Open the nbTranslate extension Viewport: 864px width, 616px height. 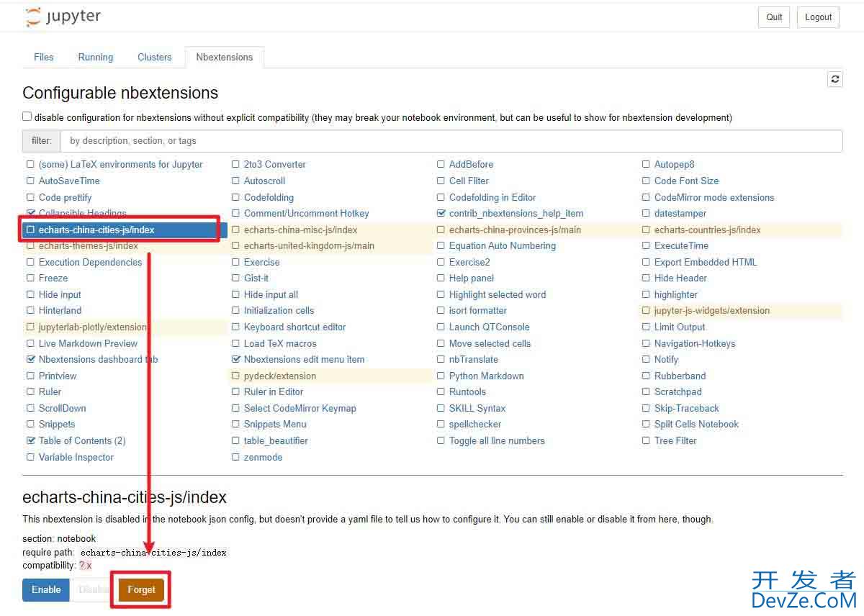tap(474, 359)
